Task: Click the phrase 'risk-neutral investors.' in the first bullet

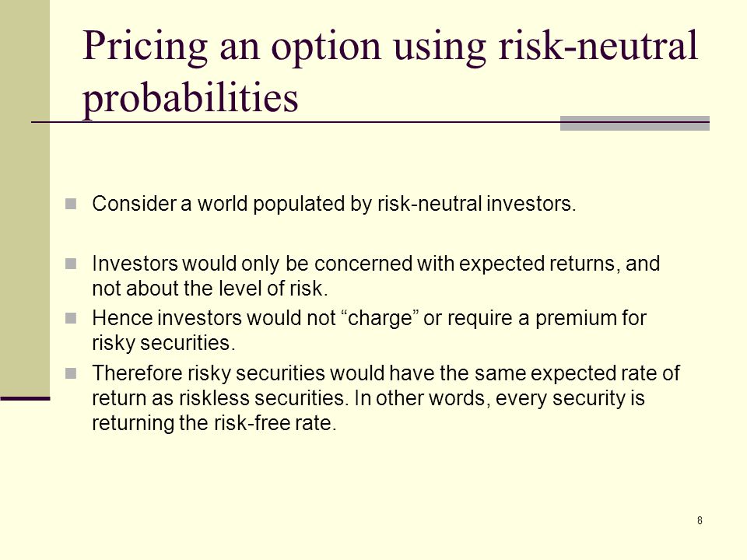Action: point(477,204)
